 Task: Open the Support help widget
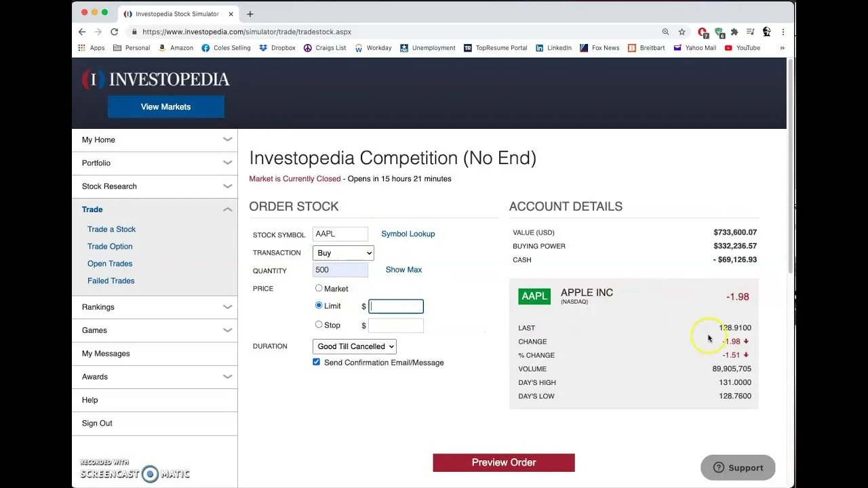click(738, 468)
